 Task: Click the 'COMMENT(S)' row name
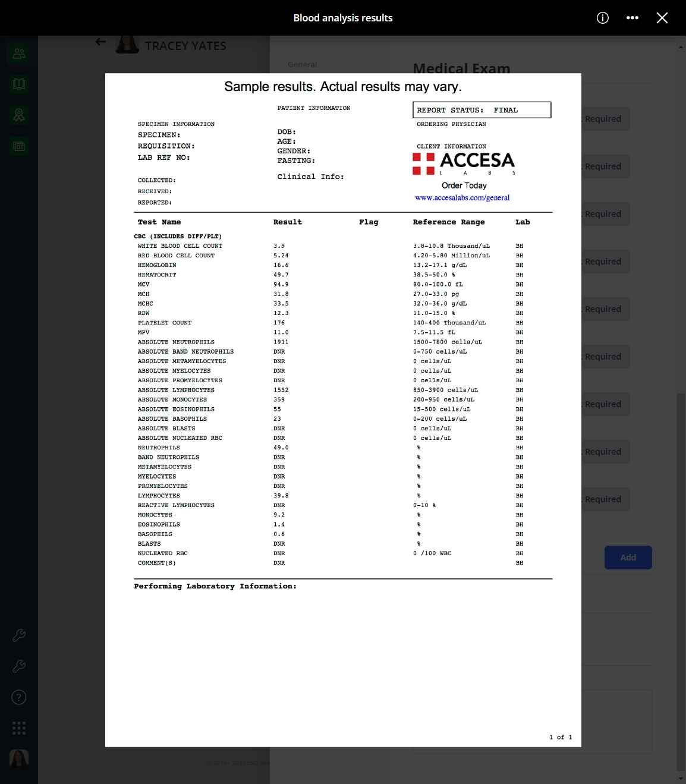157,563
